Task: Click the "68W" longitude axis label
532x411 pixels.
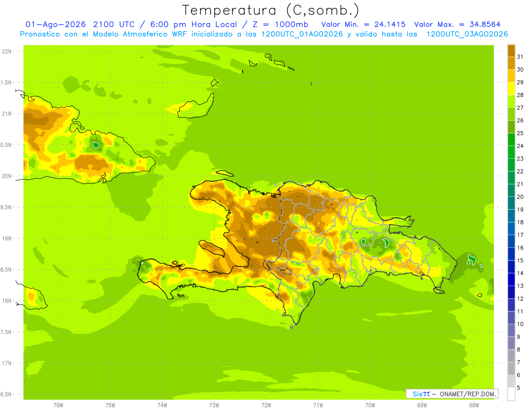Action: 474,405
